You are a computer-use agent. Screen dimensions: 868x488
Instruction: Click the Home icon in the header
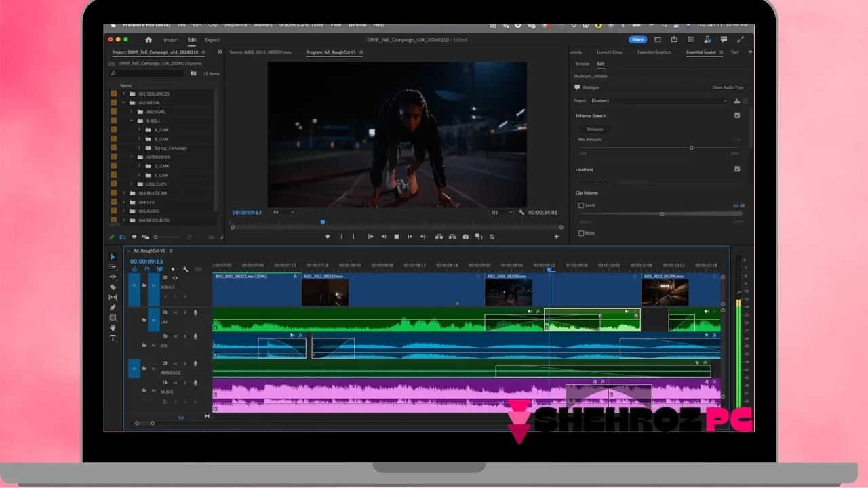(x=149, y=40)
